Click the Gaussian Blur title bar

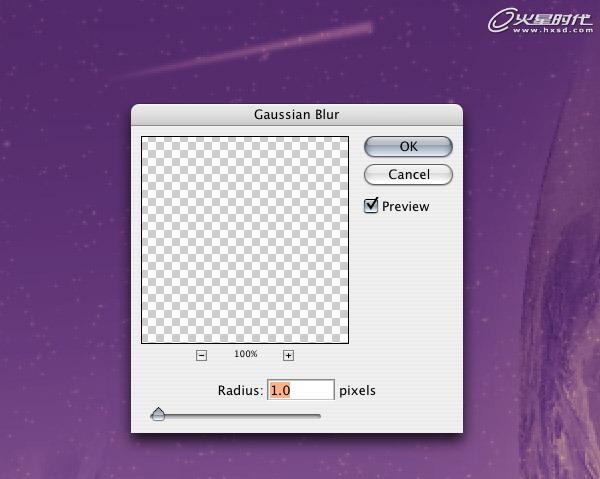tap(297, 114)
